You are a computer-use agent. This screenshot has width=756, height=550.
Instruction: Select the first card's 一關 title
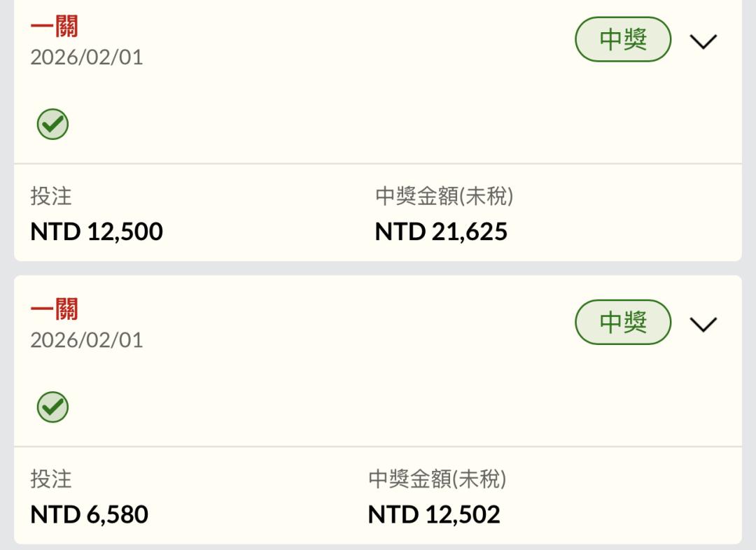(54, 27)
